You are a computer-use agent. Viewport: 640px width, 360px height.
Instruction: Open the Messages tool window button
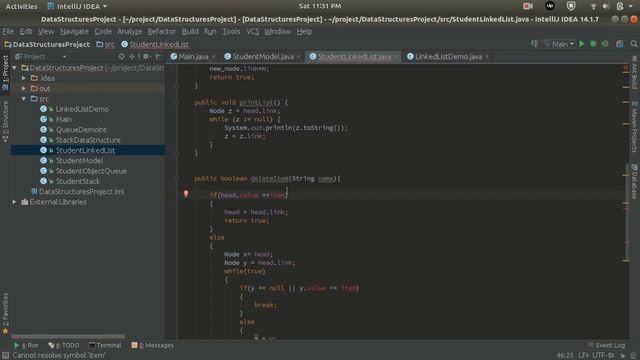pos(153,345)
